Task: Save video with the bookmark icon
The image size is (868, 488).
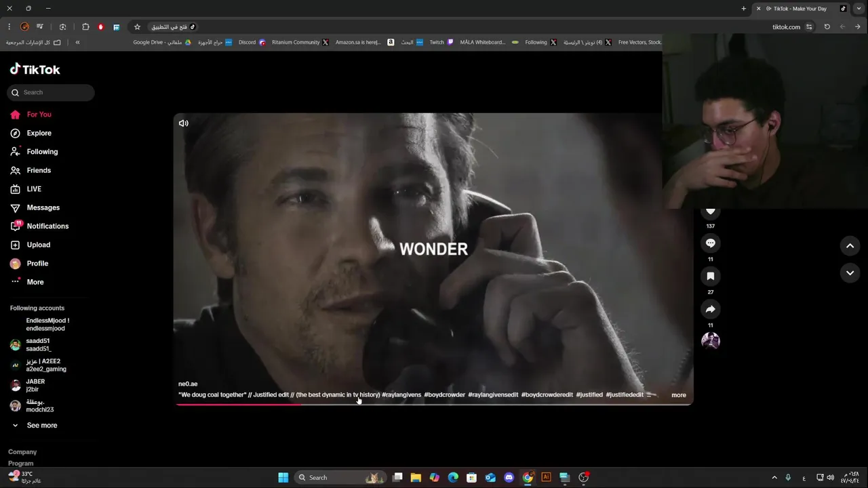Action: [x=711, y=276]
